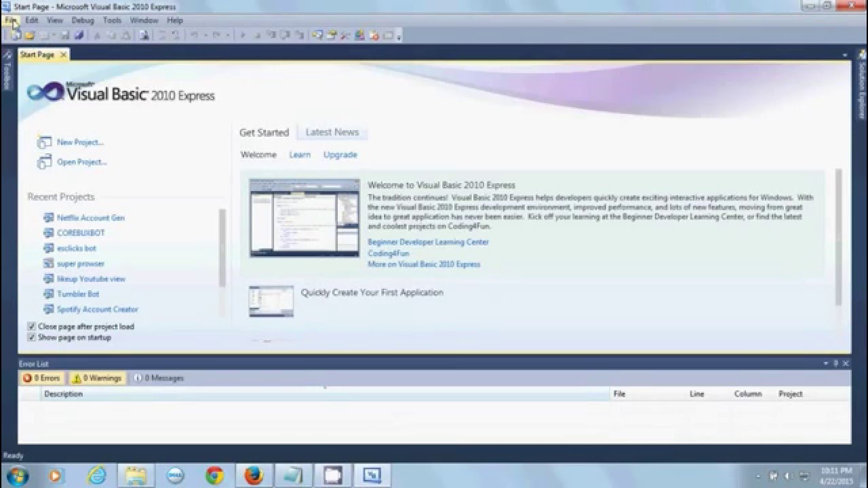
Task: Open the Help menu
Action: (x=175, y=20)
